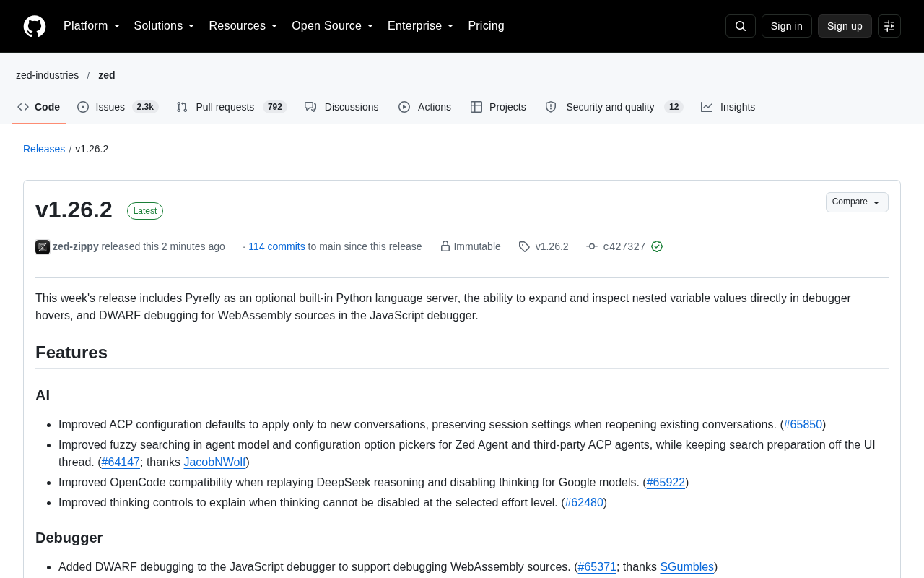
Task: Open the Actions tab
Action: (x=424, y=107)
